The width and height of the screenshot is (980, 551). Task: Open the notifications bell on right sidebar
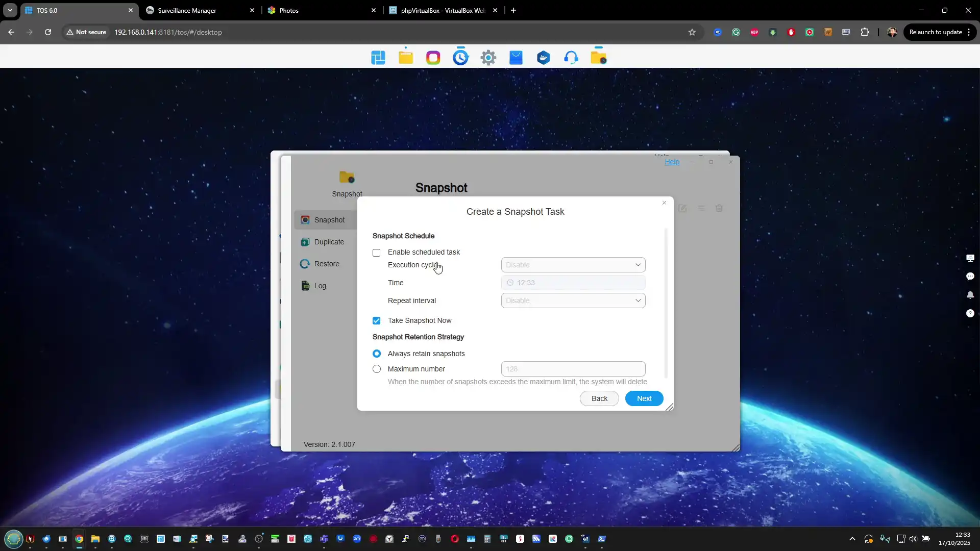pyautogui.click(x=970, y=295)
